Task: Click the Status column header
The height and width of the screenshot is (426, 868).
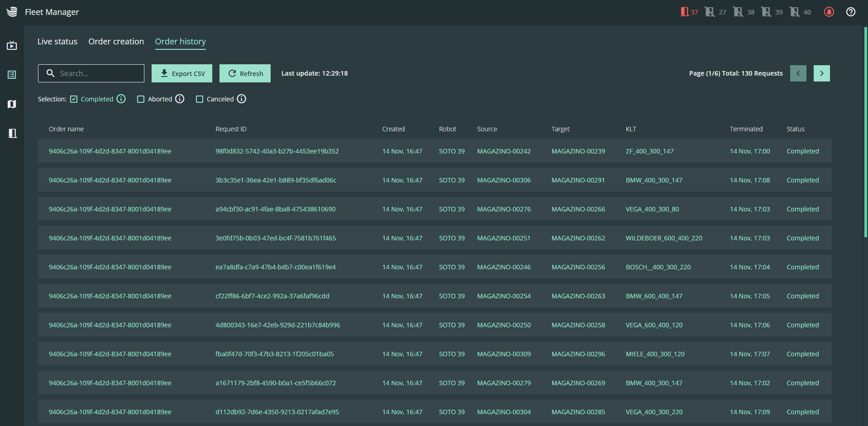Action: click(x=795, y=129)
